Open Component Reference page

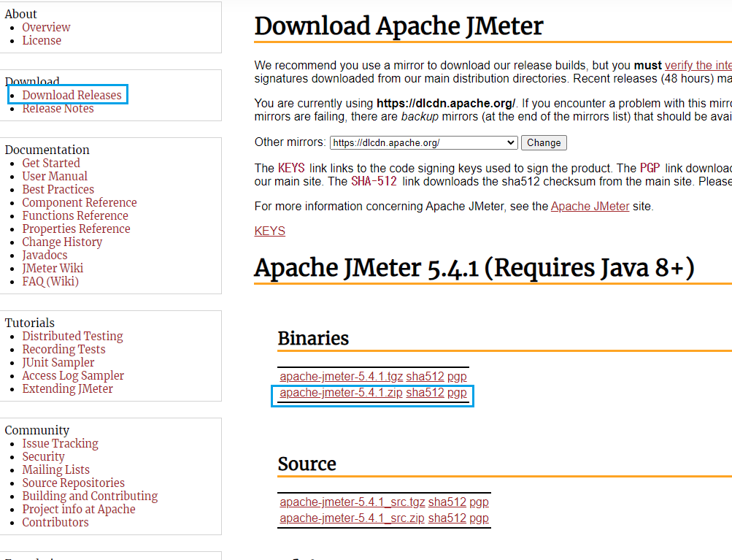point(80,202)
